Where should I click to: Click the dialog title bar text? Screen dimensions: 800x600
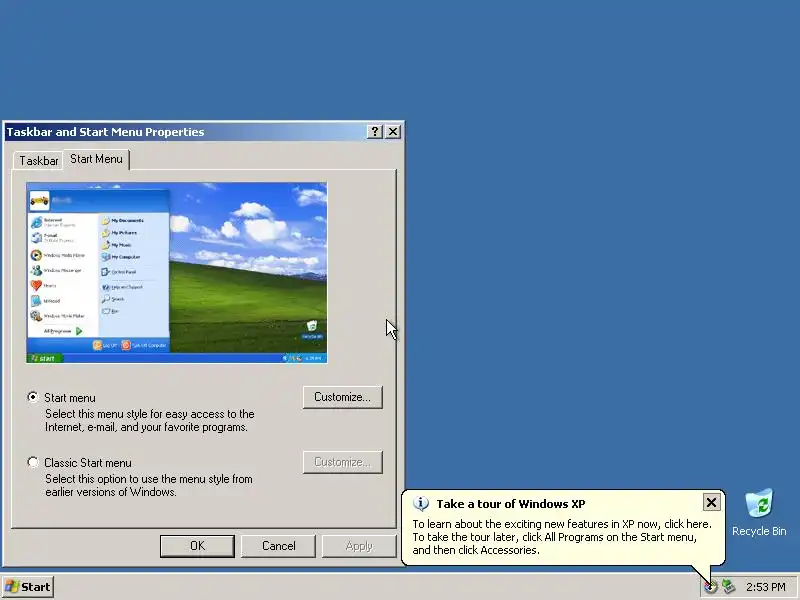(105, 132)
